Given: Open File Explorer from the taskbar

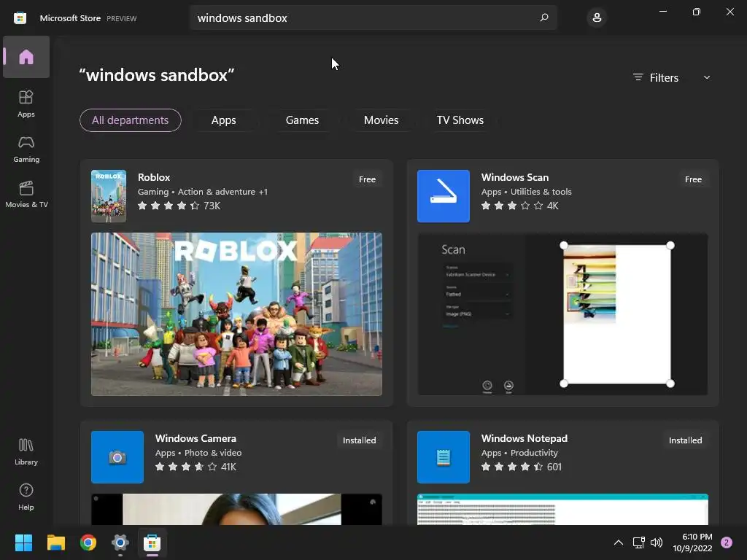Looking at the screenshot, I should 55,542.
